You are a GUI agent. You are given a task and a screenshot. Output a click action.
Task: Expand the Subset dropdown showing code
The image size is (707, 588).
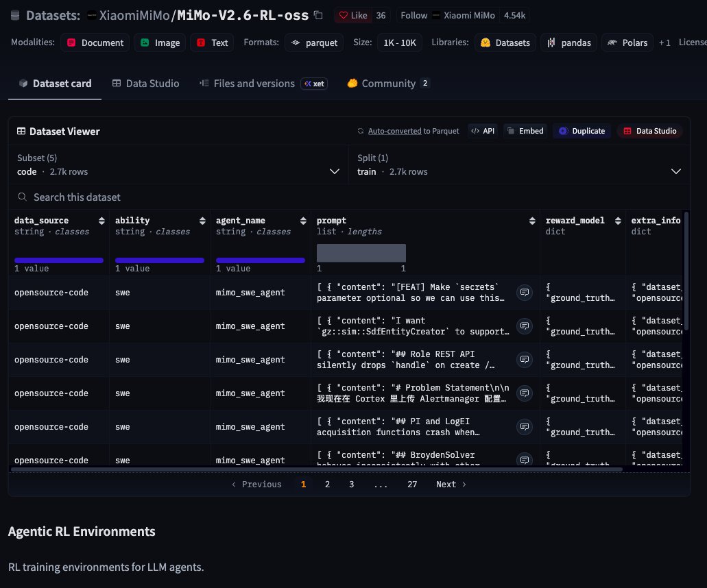[x=178, y=165]
